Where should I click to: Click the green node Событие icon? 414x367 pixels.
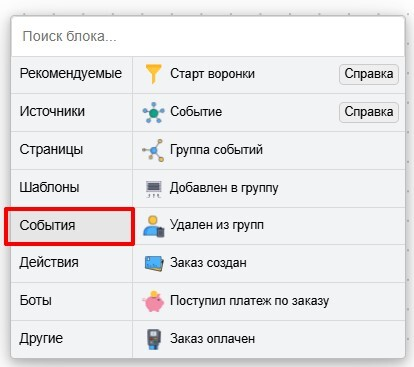pyautogui.click(x=153, y=112)
